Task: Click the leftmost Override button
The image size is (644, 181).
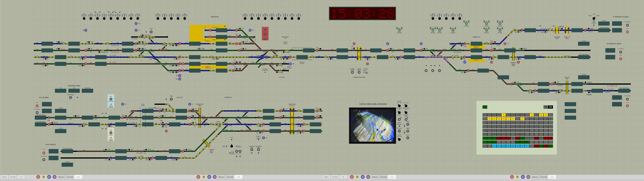Action: pyautogui.click(x=70, y=177)
